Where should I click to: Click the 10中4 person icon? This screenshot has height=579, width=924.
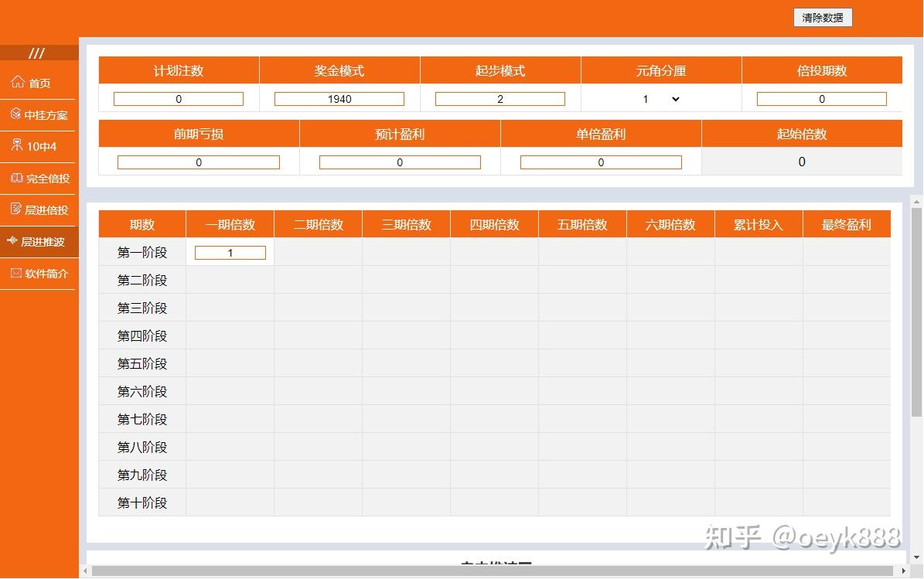[x=17, y=145]
